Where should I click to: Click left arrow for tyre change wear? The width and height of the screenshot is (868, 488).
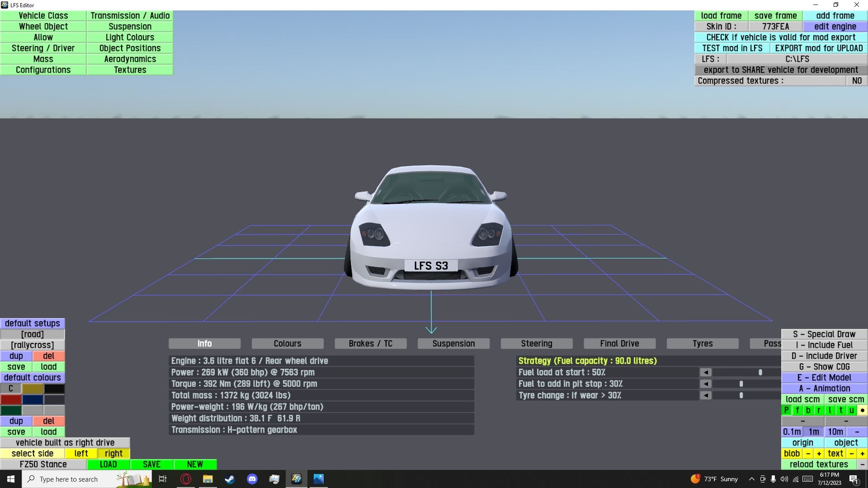coord(706,395)
